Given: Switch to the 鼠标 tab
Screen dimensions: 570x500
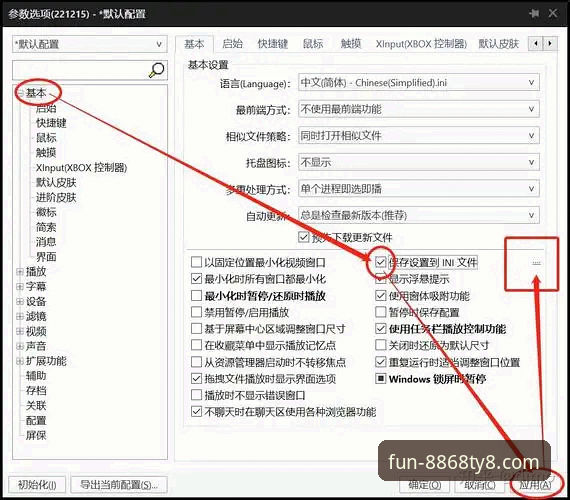Looking at the screenshot, I should point(313,44).
